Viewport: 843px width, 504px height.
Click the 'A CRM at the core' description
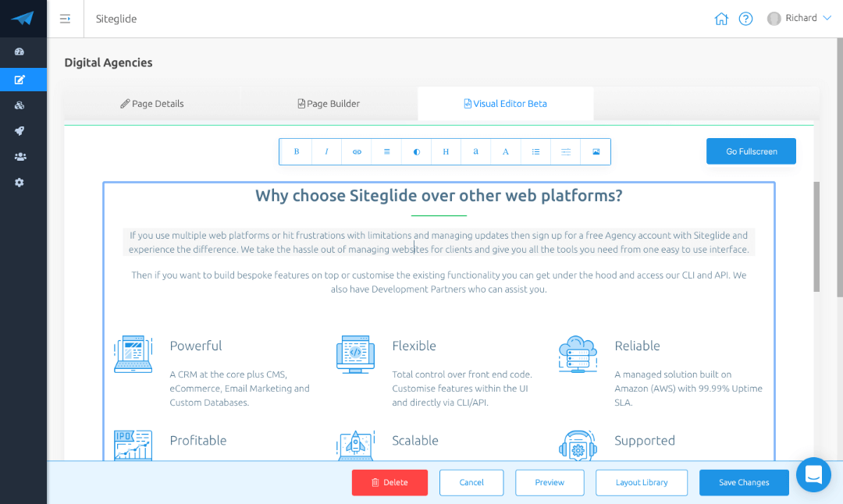pyautogui.click(x=240, y=389)
